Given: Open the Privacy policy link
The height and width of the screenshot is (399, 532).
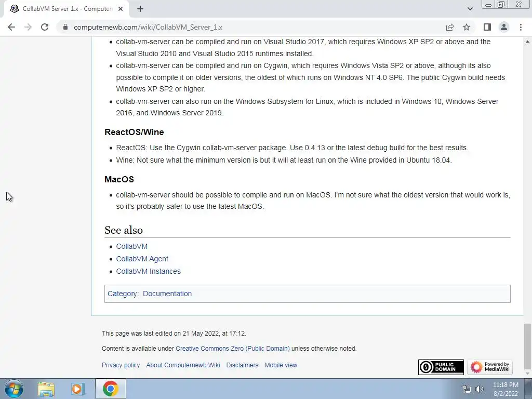Looking at the screenshot, I should click(x=121, y=365).
